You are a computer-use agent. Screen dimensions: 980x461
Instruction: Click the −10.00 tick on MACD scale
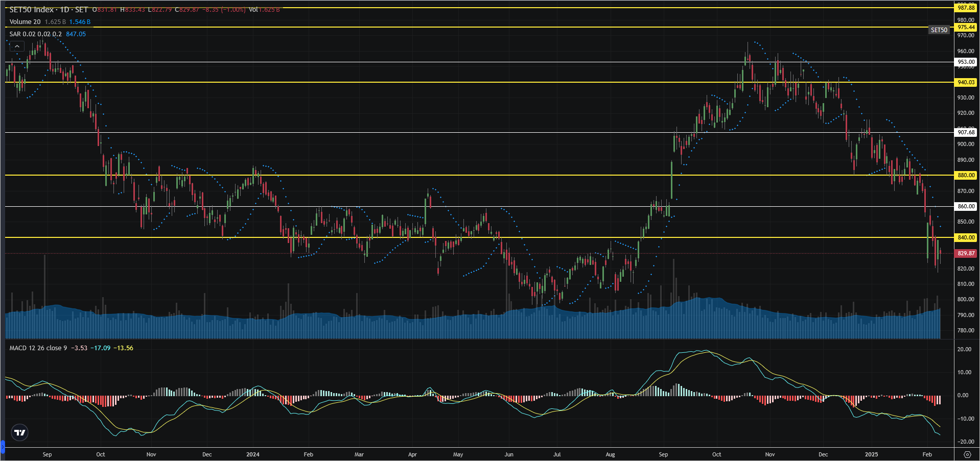(965, 419)
